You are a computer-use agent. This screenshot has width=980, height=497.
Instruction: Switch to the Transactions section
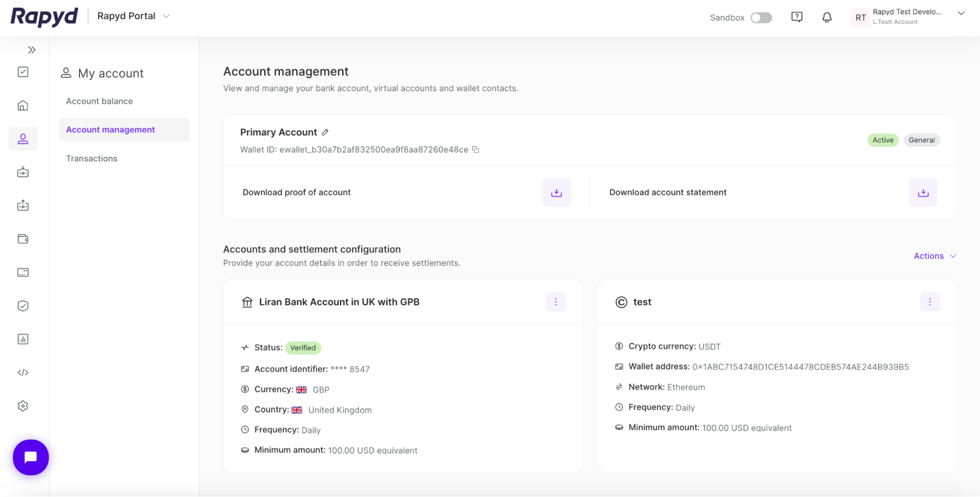(91, 158)
